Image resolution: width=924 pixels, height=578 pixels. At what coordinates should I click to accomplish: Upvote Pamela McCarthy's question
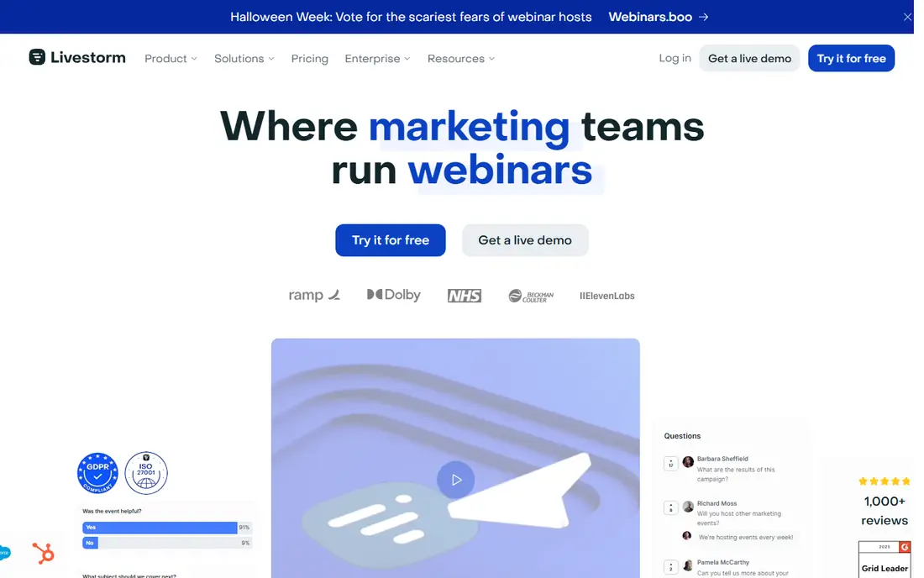click(x=670, y=567)
